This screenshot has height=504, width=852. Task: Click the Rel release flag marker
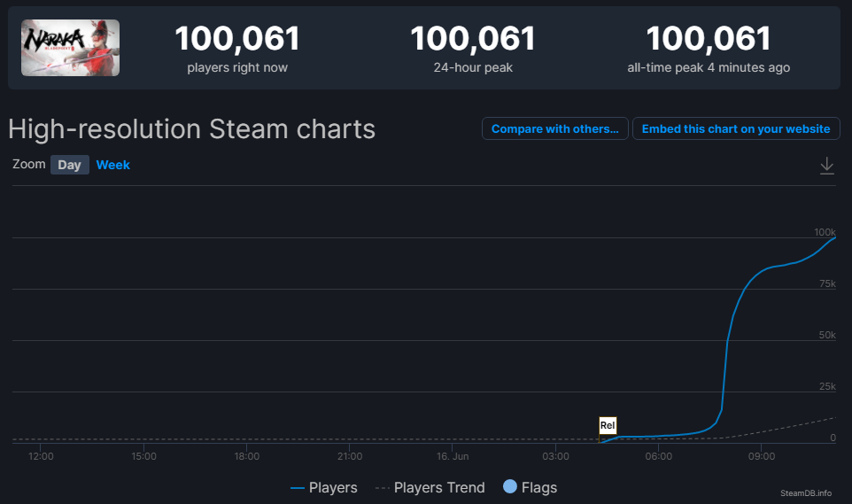[x=608, y=425]
